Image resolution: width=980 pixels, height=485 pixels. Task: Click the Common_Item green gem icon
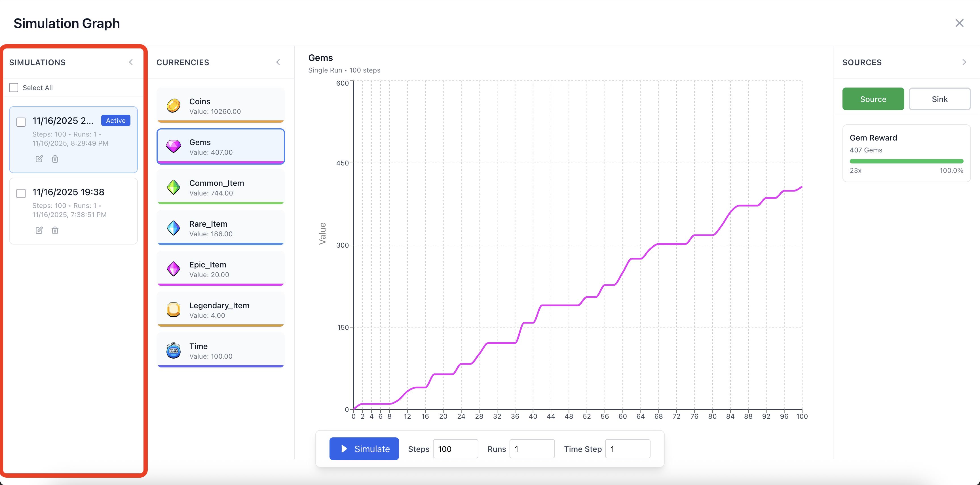point(174,187)
